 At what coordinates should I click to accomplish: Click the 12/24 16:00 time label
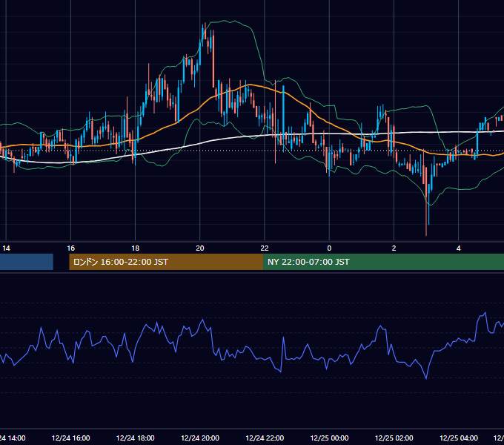coord(70,438)
